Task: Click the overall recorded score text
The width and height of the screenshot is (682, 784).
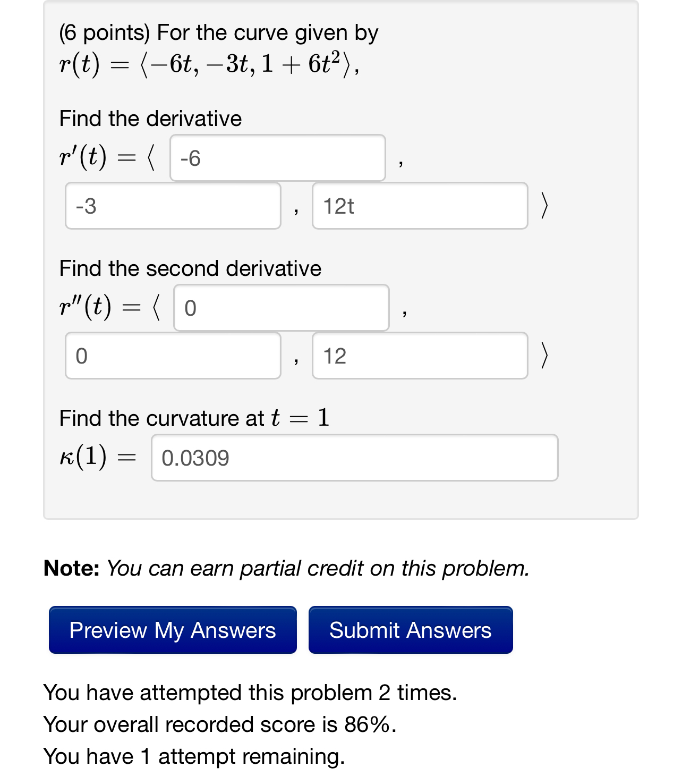Action: [220, 724]
